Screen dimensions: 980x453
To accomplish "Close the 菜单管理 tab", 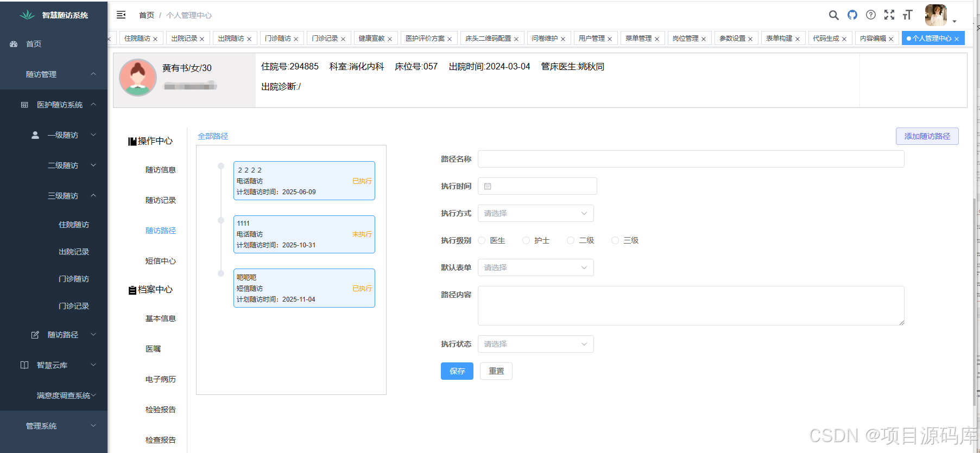I will point(657,39).
